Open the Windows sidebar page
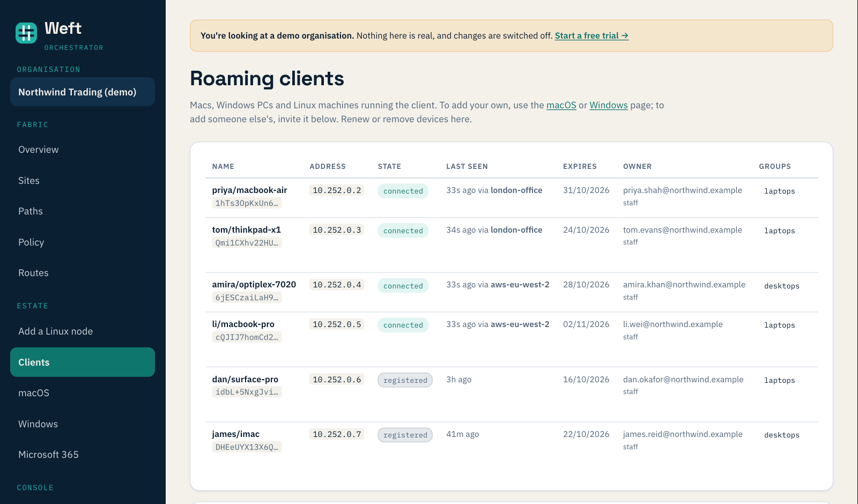858x504 pixels. 83,424
